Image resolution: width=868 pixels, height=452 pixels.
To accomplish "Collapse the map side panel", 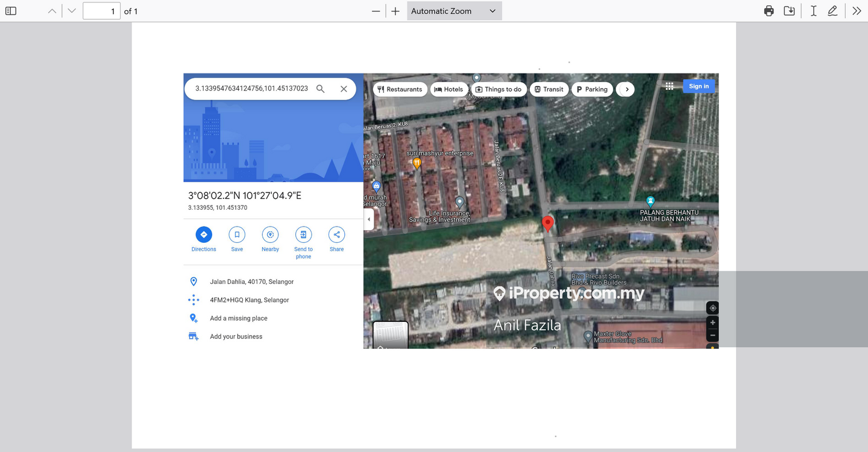I will [x=369, y=219].
